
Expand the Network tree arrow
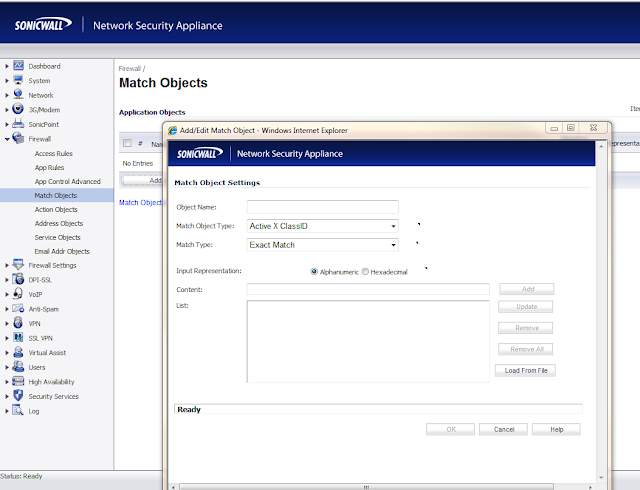7,95
